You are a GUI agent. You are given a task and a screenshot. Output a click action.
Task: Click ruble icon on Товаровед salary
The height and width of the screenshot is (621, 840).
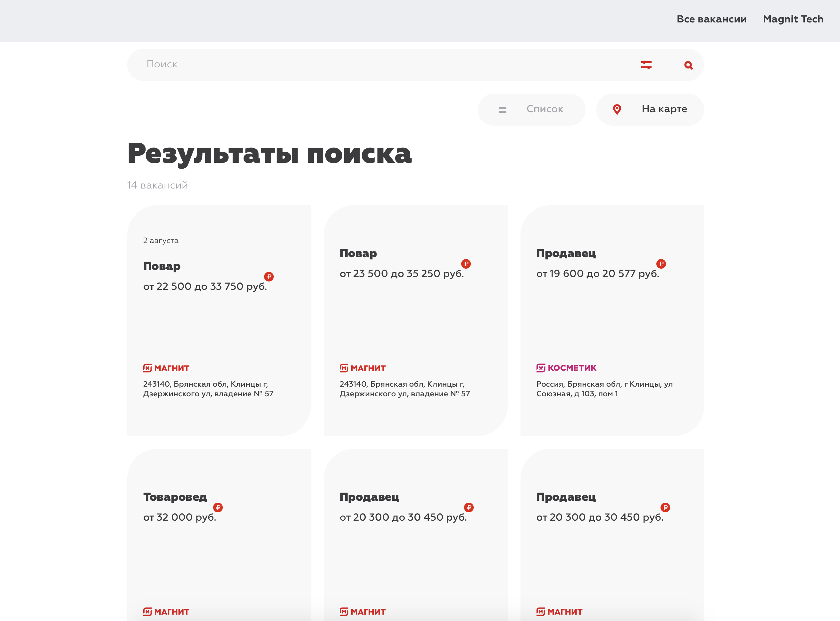click(x=218, y=508)
